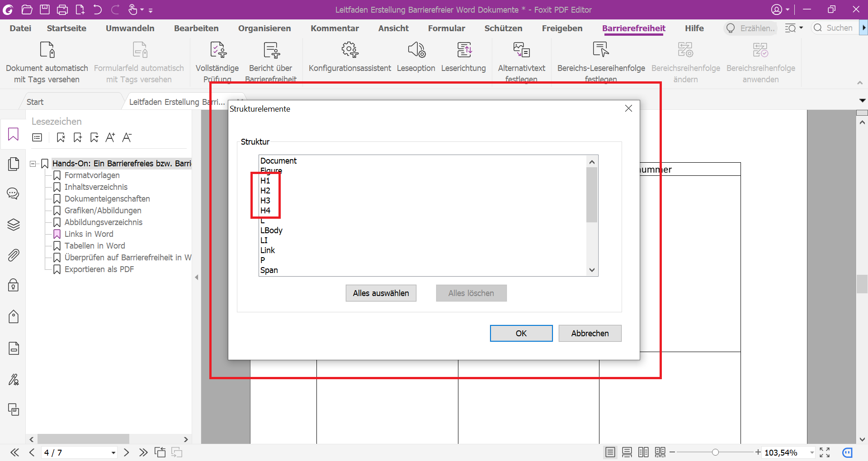
Task: Select H1 in the Struktur list
Action: pyautogui.click(x=265, y=181)
